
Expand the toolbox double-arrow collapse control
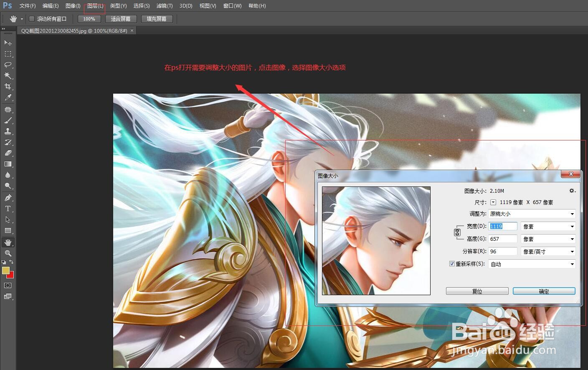click(x=3, y=28)
